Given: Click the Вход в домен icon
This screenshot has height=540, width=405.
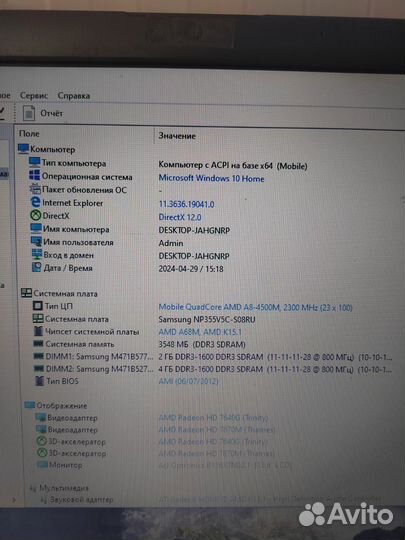Looking at the screenshot, I should tap(37, 255).
